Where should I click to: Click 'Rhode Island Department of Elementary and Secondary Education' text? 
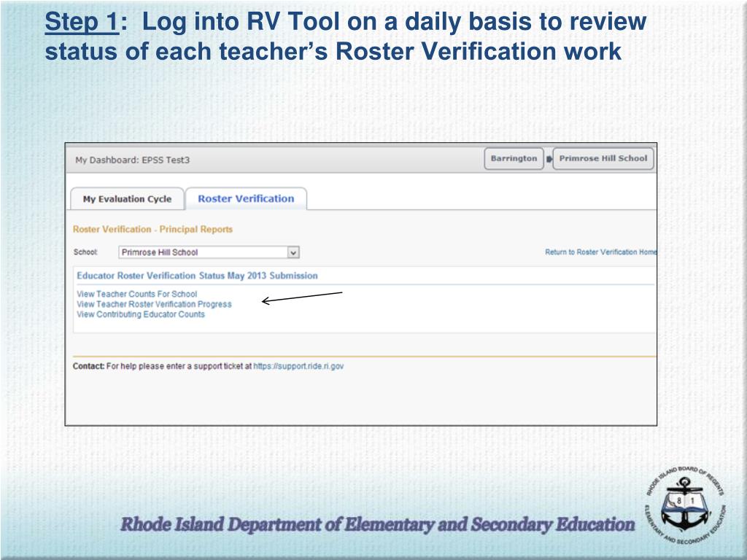point(377,524)
